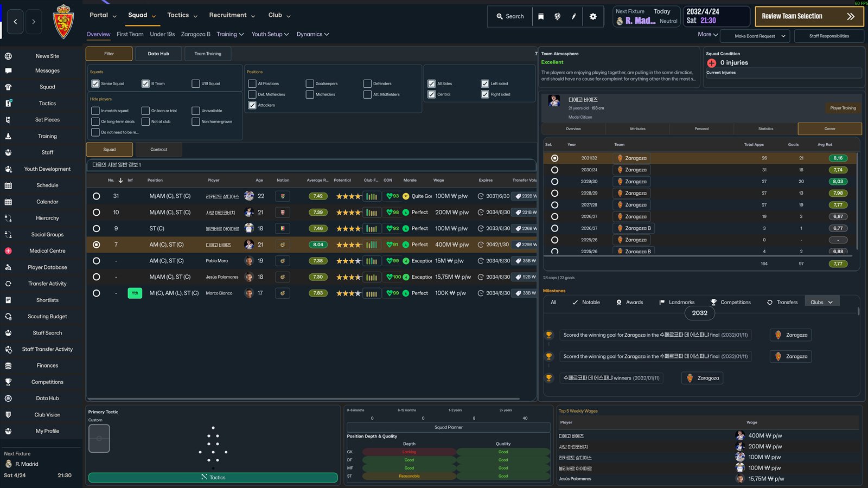Open Staff Responsibilities button

[x=829, y=36]
